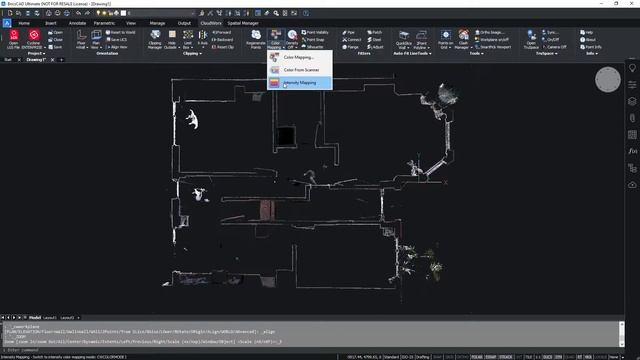Click the Steel fitter tool
This screenshot has height=360, width=640.
coord(374,40)
